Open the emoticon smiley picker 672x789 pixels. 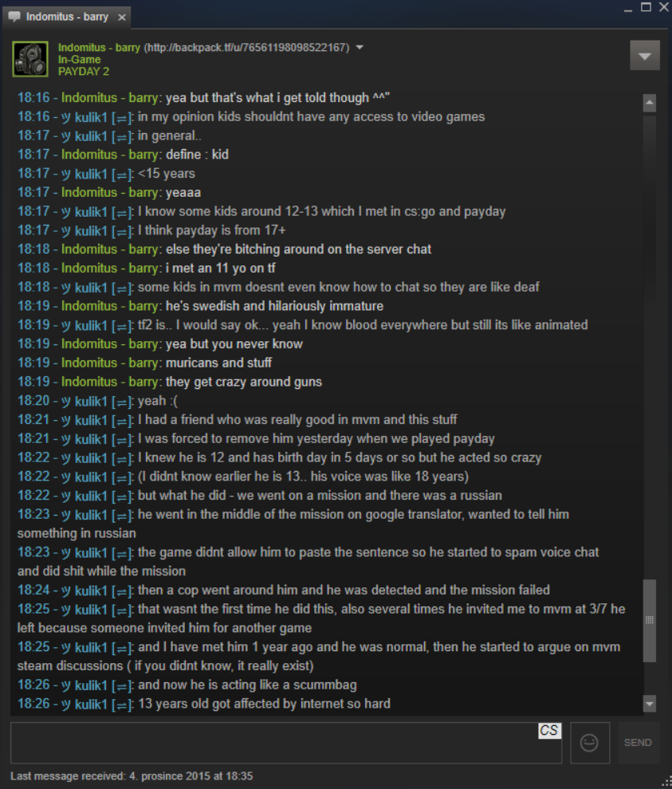coord(589,742)
